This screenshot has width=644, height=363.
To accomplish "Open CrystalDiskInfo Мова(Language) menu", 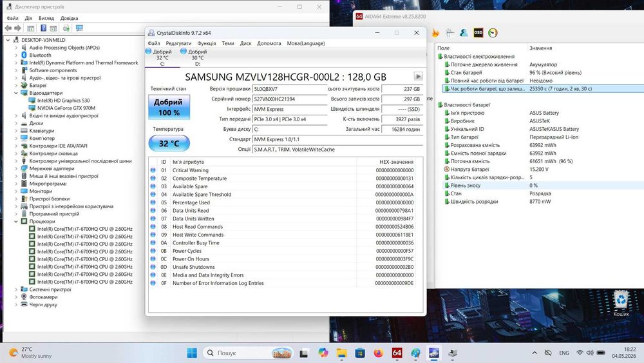I will point(305,43).
